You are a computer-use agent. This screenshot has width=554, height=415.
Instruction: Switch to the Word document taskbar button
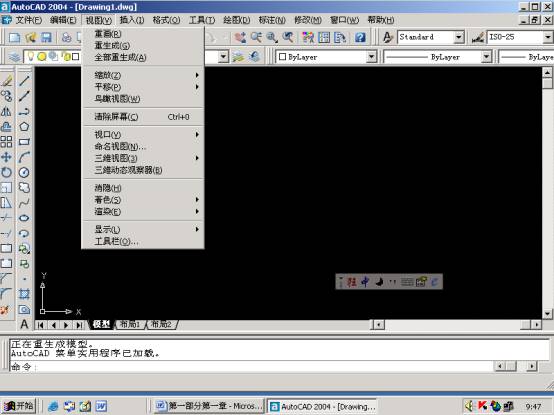coord(210,406)
